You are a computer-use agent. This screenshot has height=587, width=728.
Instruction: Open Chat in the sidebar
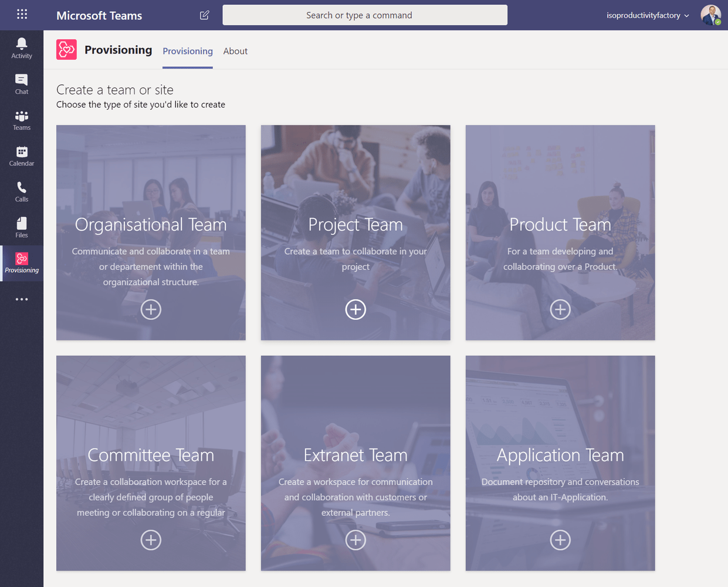[22, 84]
